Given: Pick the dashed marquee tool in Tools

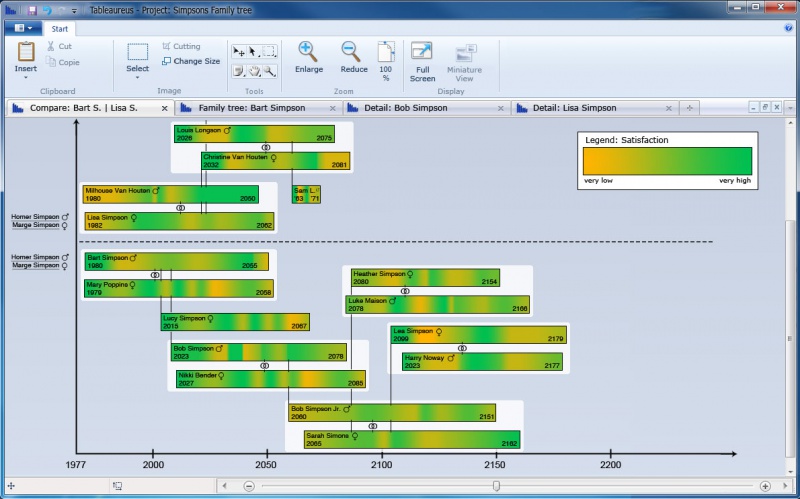Looking at the screenshot, I should tap(269, 52).
